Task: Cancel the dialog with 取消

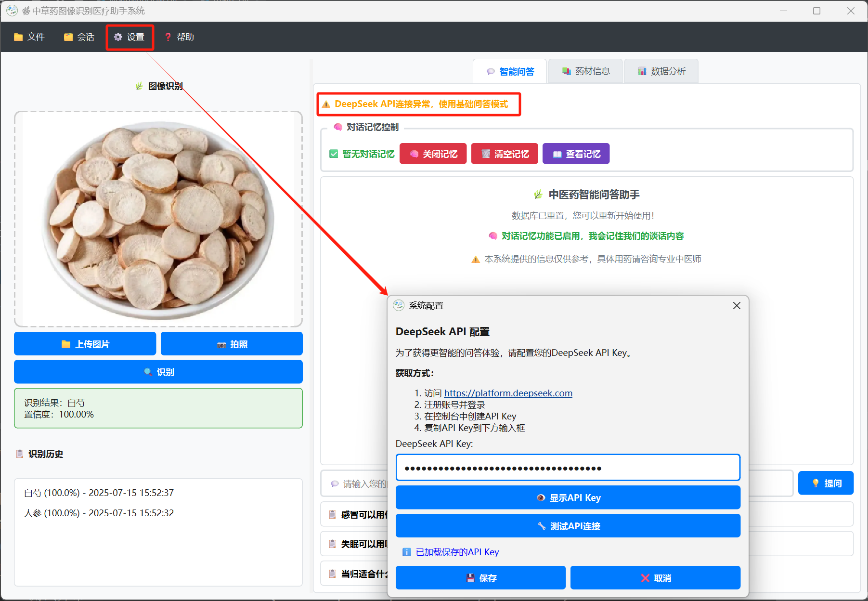Action: coord(655,578)
